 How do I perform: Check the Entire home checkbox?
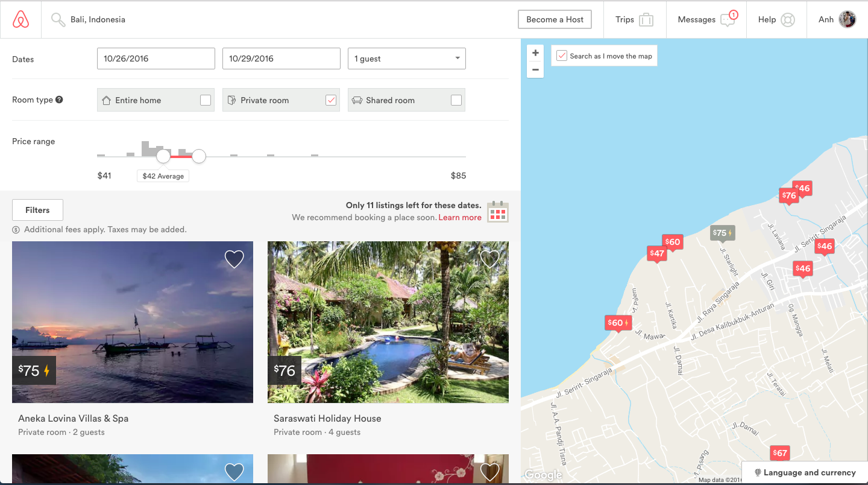click(206, 100)
